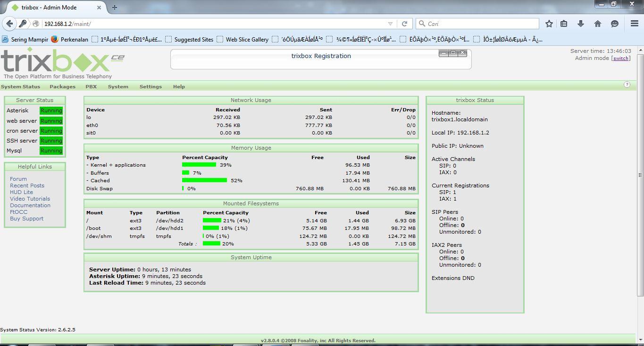The image size is (644, 346).
Task: Click the round help question mark icon
Action: tap(627, 84)
